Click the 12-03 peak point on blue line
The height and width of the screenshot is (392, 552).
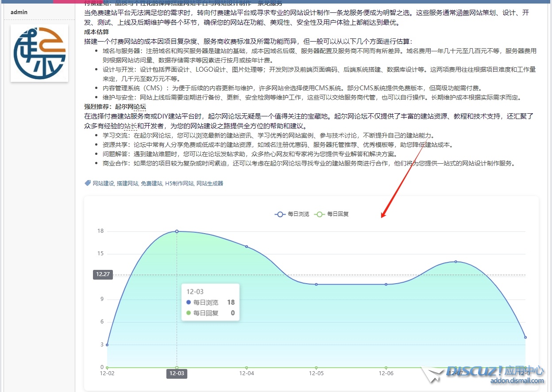tap(177, 231)
